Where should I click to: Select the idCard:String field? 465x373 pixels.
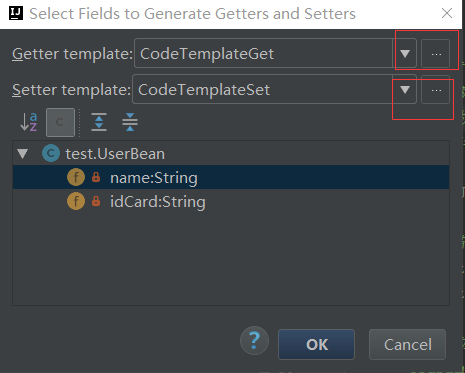[231, 202]
